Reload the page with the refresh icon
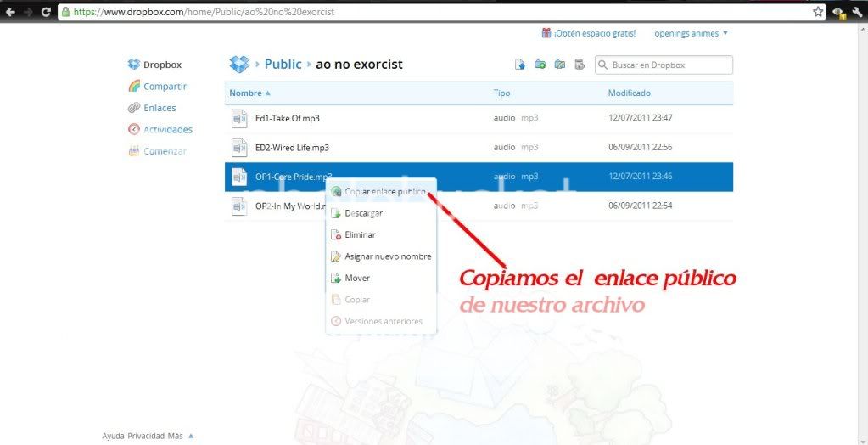Image resolution: width=868 pixels, height=445 pixels. pyautogui.click(x=47, y=12)
